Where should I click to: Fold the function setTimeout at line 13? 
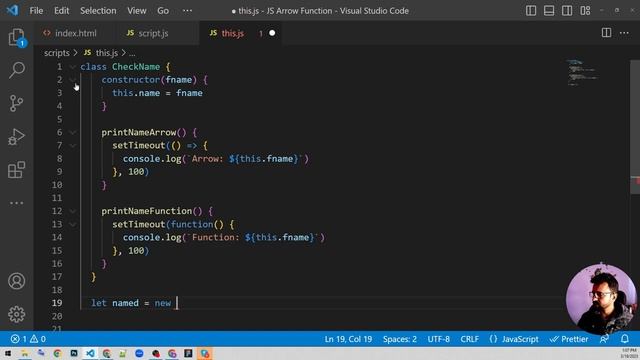point(73,224)
